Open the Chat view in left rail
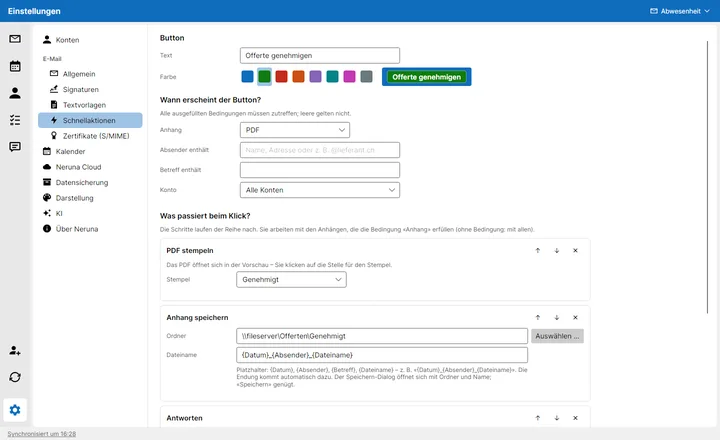 pos(15,147)
